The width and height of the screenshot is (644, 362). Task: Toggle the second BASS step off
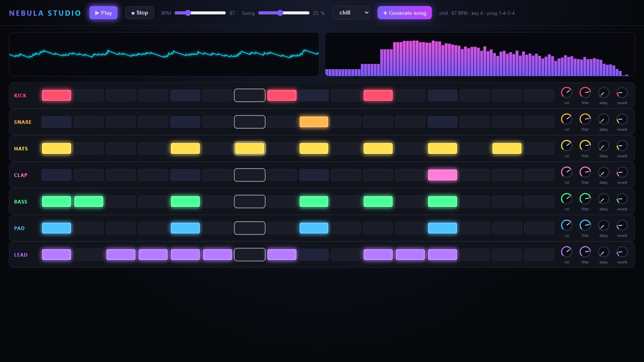pyautogui.click(x=89, y=202)
